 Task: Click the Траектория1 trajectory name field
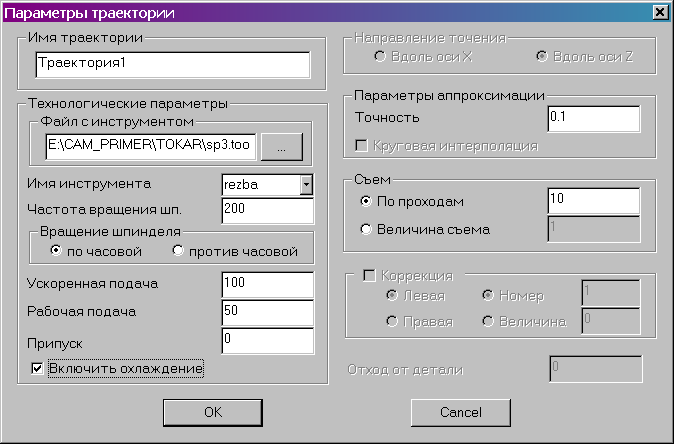[x=173, y=65]
